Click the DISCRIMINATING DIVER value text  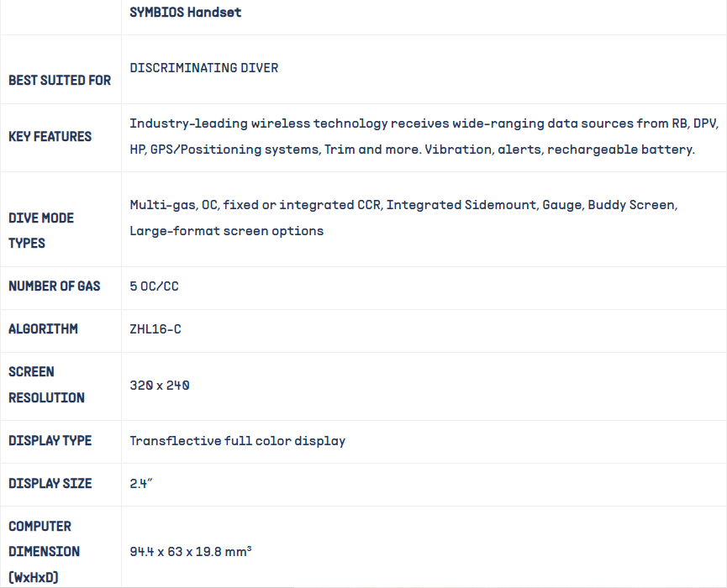(204, 68)
